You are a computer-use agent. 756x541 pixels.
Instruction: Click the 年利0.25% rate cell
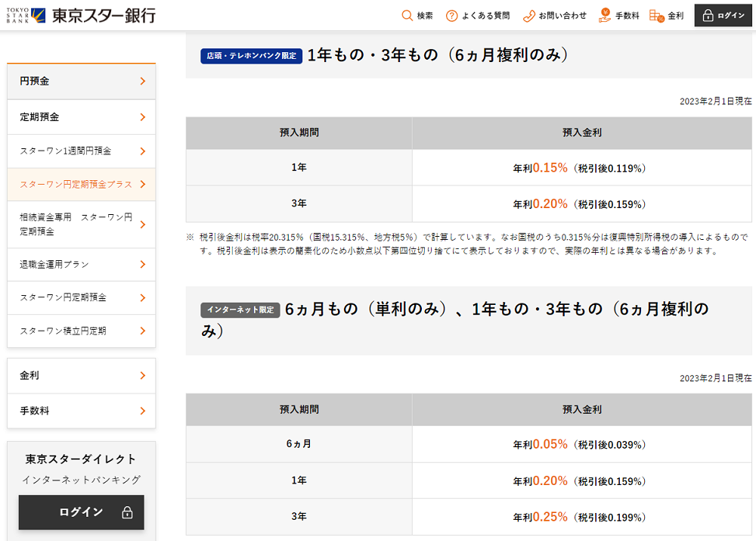tap(582, 517)
